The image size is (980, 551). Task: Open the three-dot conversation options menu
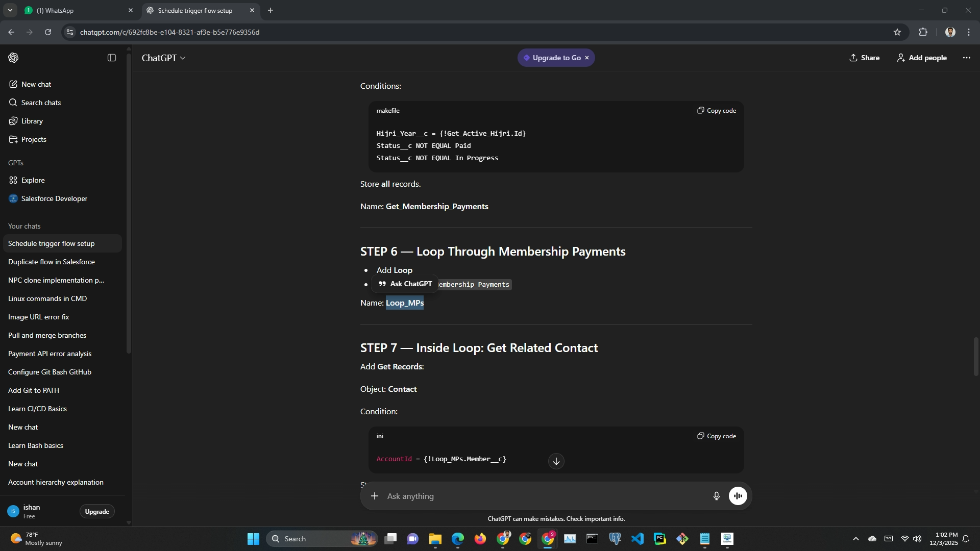[966, 58]
